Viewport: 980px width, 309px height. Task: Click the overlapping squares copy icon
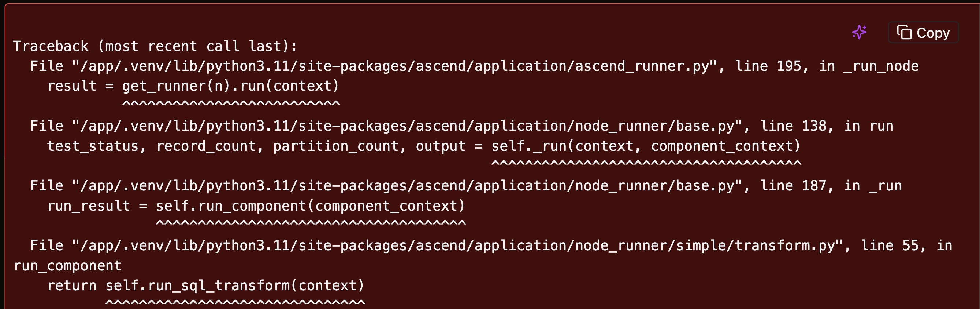(904, 32)
